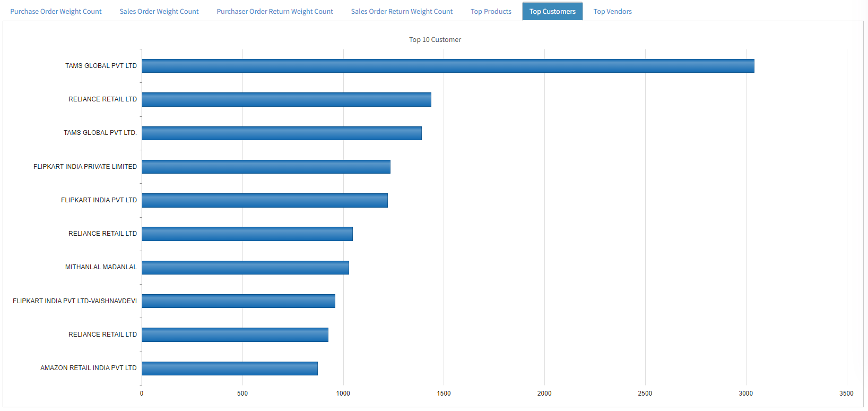
Task: Click the 'TAMS GLOBAL PVT LTD.' label ending with period
Action: click(x=100, y=133)
